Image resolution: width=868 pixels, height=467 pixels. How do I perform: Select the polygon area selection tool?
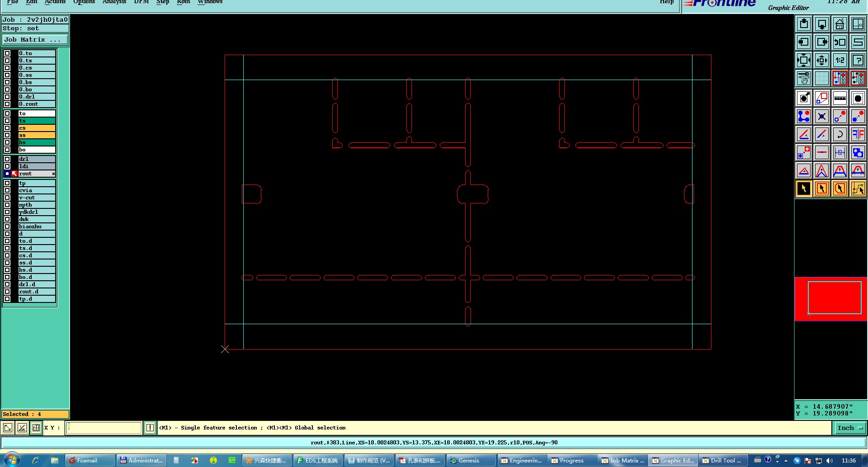click(x=840, y=189)
